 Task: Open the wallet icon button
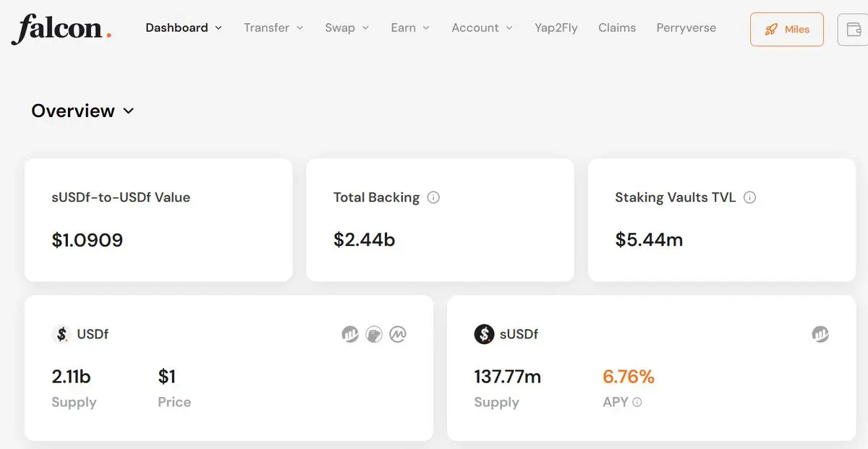click(x=854, y=30)
